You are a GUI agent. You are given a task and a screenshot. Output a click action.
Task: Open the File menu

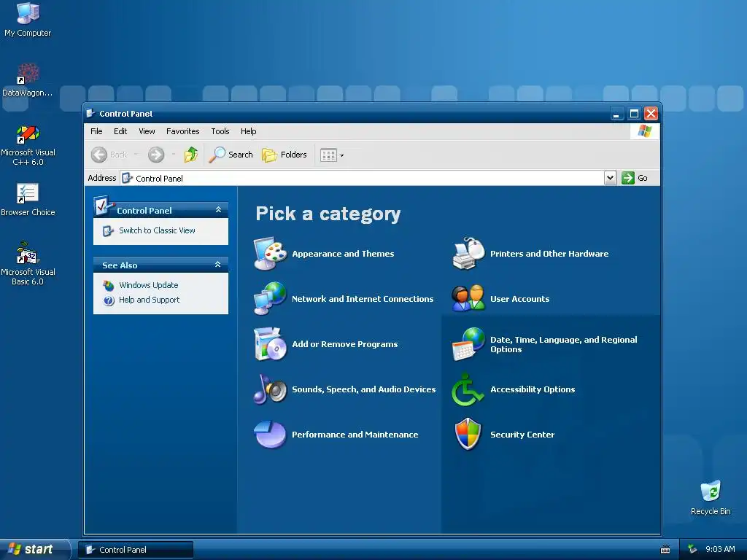pyautogui.click(x=96, y=131)
